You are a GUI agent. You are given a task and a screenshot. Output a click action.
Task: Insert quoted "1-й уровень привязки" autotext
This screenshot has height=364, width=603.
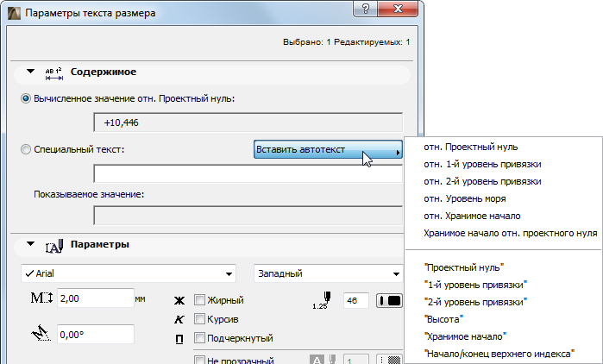pyautogui.click(x=475, y=285)
